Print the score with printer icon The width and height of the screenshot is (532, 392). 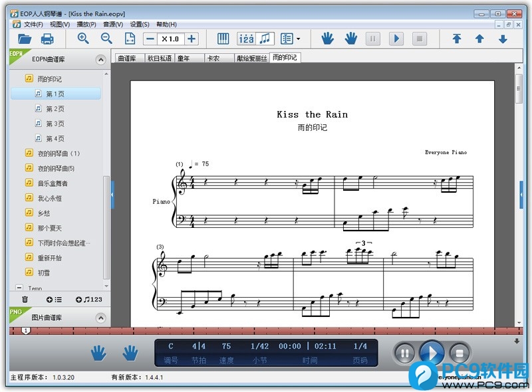(x=47, y=39)
